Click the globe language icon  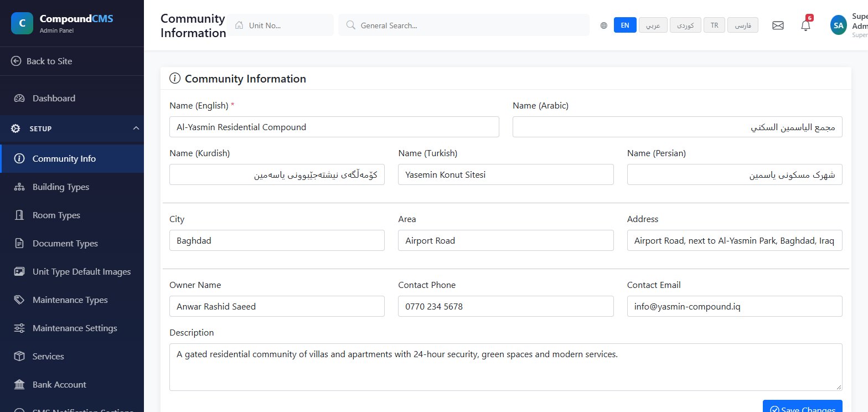click(603, 25)
